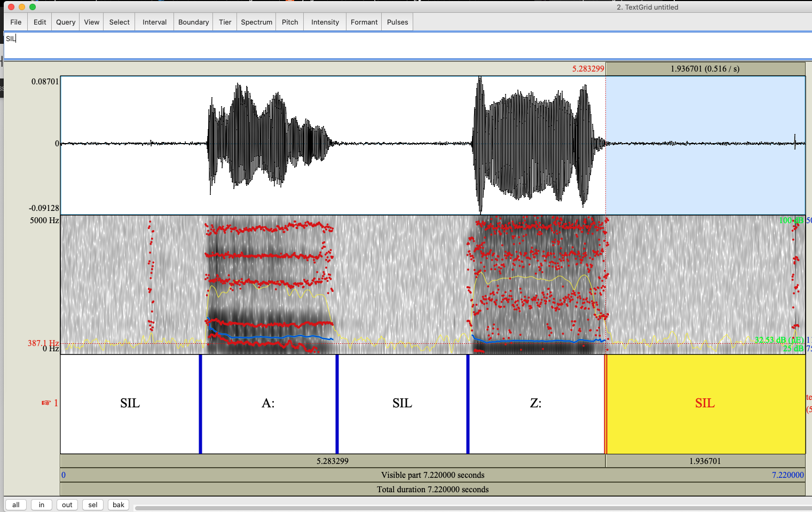This screenshot has width=812, height=512.
Task: Open the Select menu
Action: click(x=120, y=22)
